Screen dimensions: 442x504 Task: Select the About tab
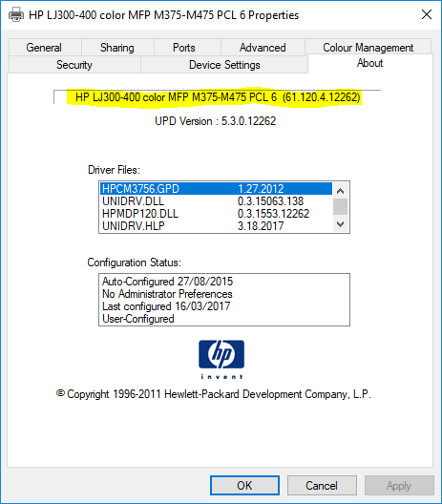click(x=370, y=63)
